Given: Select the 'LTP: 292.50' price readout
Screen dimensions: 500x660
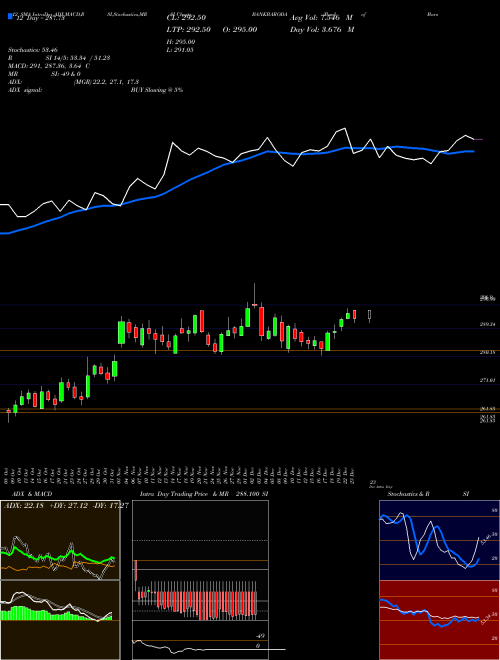Looking at the screenshot, I should 187,29.
